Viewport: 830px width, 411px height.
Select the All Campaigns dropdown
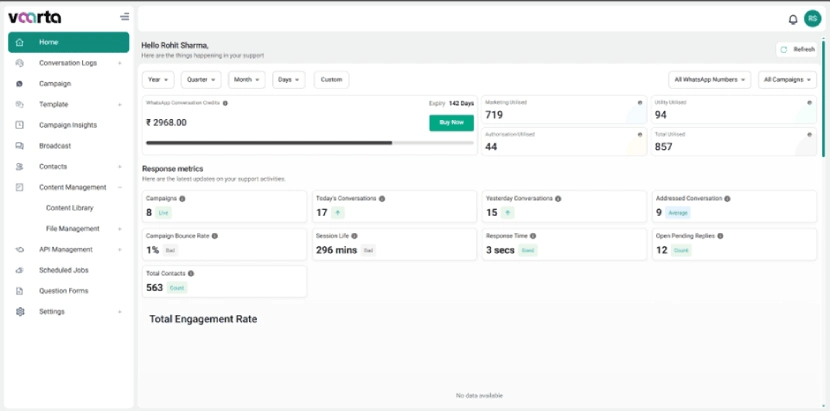[x=788, y=79]
